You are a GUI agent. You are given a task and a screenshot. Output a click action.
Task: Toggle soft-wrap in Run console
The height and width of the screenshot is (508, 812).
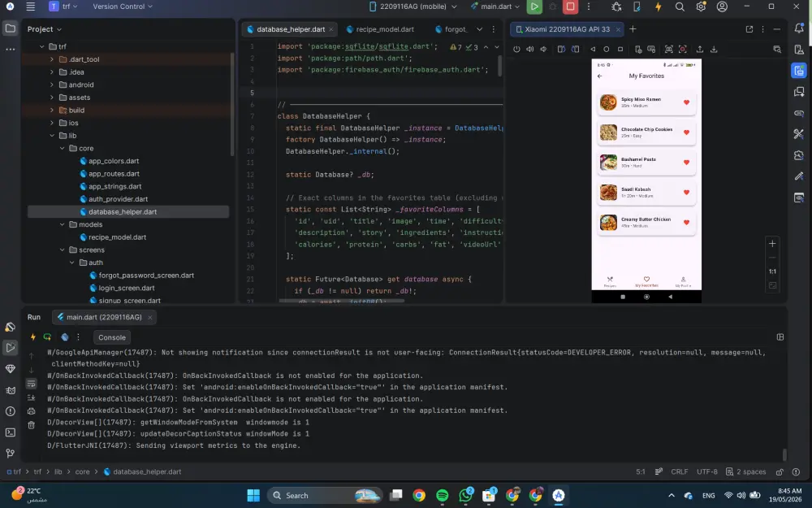31,384
